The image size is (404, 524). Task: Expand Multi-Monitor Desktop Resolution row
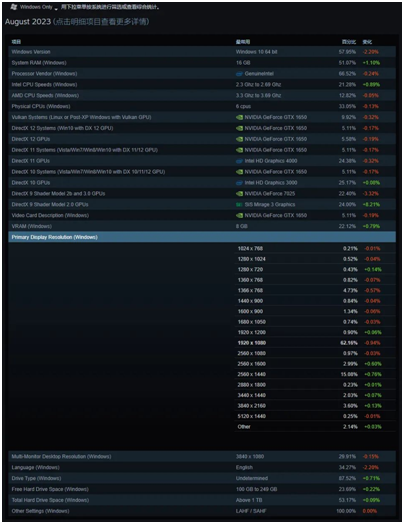tap(202, 456)
